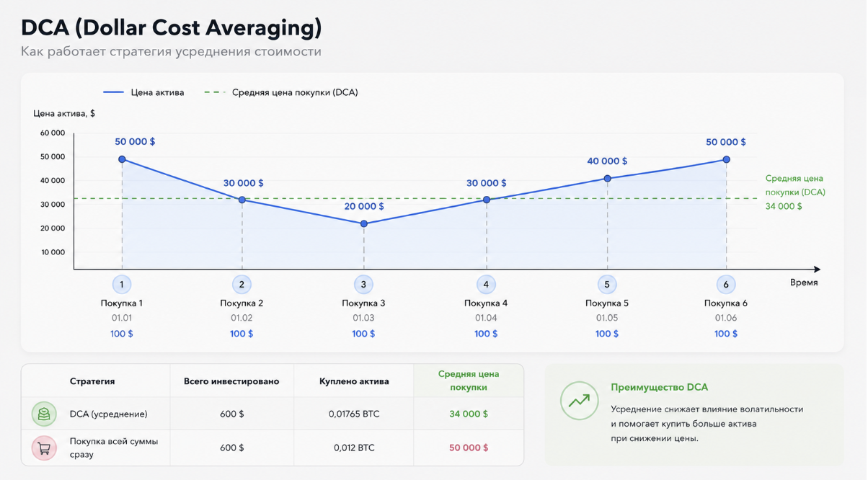Viewport: 868px width, 480px height.
Task: Select purchase number 2 circle marker
Action: (242, 284)
